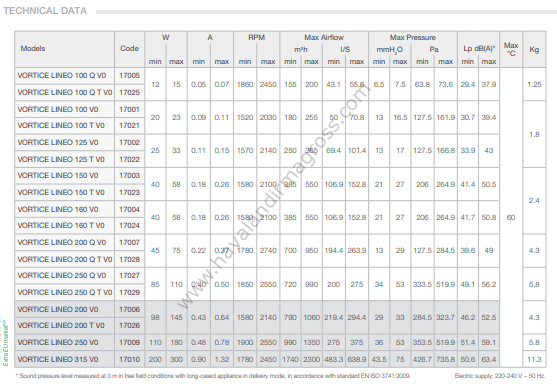The image size is (557, 386).
Task: Click the 11.3 Kg value
Action: point(534,359)
